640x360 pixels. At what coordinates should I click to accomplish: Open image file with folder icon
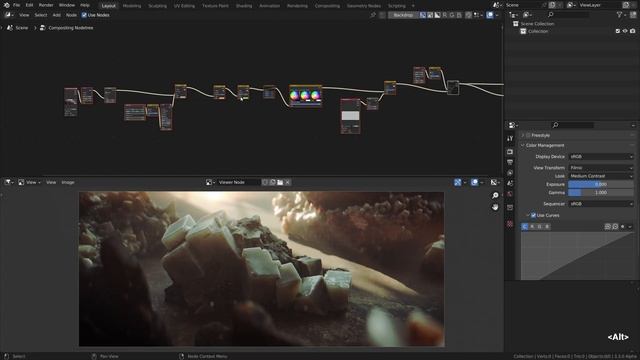pyautogui.click(x=280, y=182)
